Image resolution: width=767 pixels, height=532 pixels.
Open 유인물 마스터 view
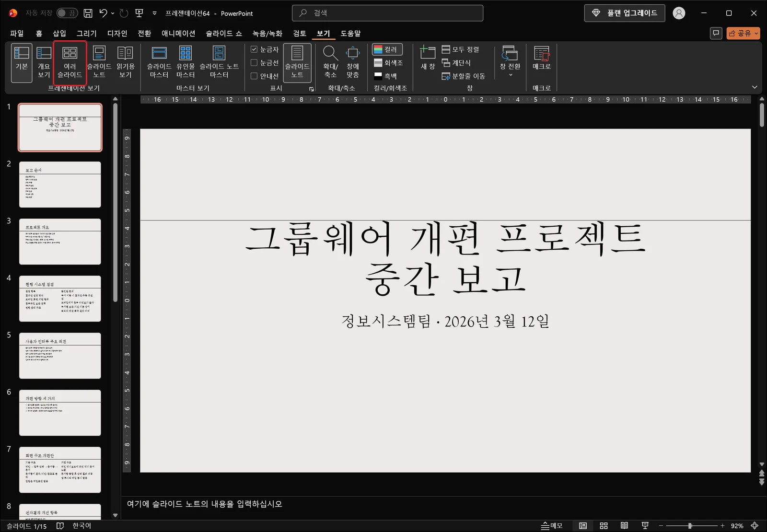(186, 62)
